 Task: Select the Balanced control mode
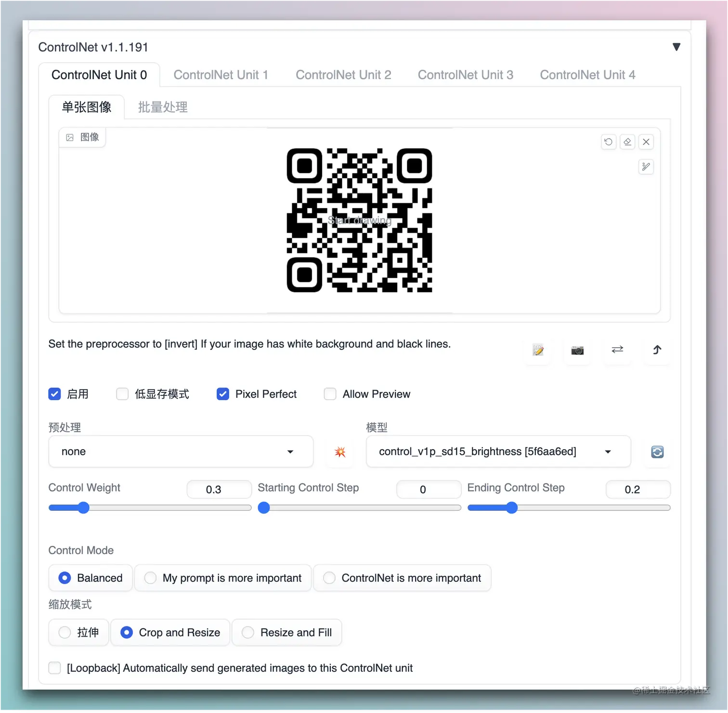(91, 578)
